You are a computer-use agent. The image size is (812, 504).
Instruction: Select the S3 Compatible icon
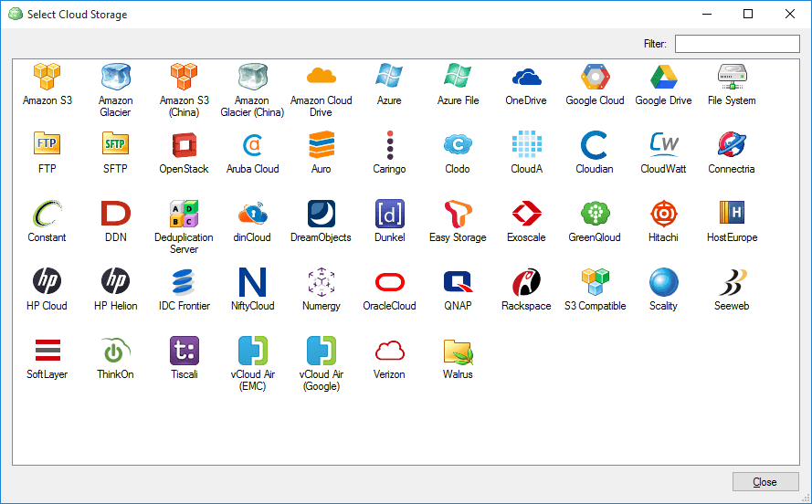[595, 282]
